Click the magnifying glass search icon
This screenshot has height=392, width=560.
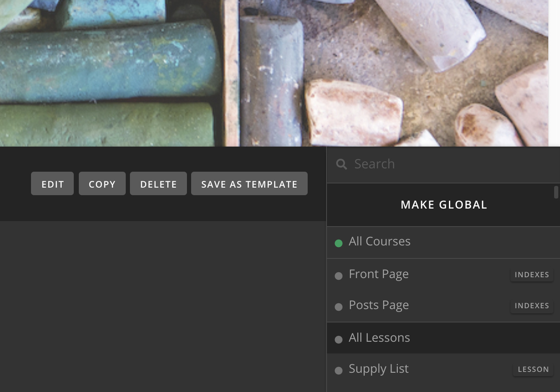[342, 164]
